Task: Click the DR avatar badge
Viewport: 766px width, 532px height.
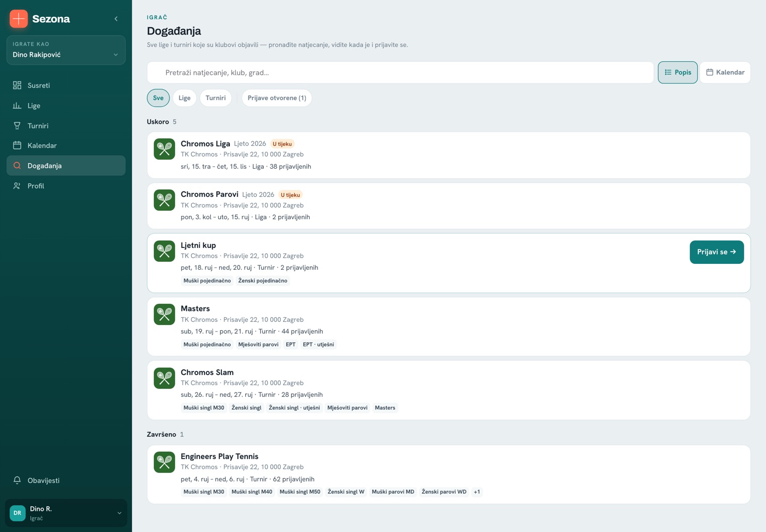Action: pos(18,513)
